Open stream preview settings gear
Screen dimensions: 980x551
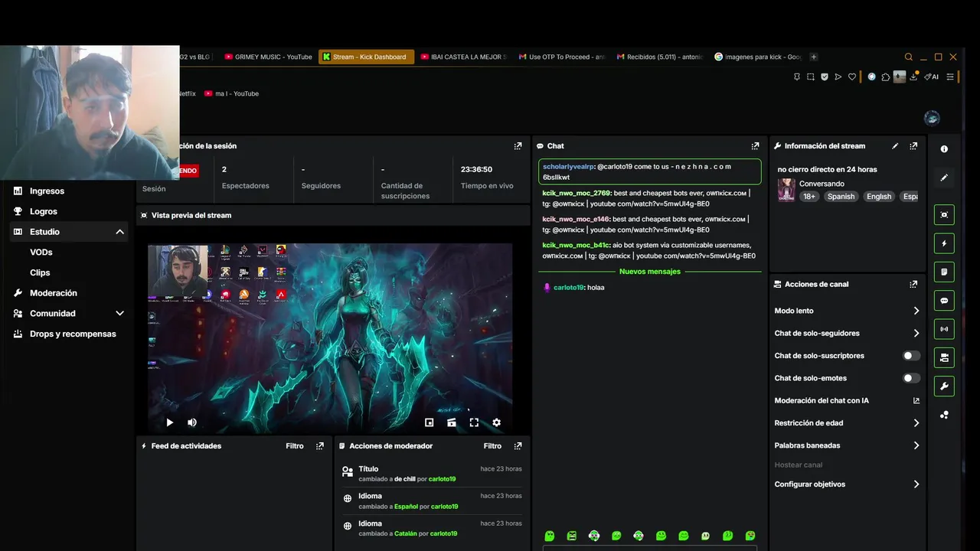point(496,422)
